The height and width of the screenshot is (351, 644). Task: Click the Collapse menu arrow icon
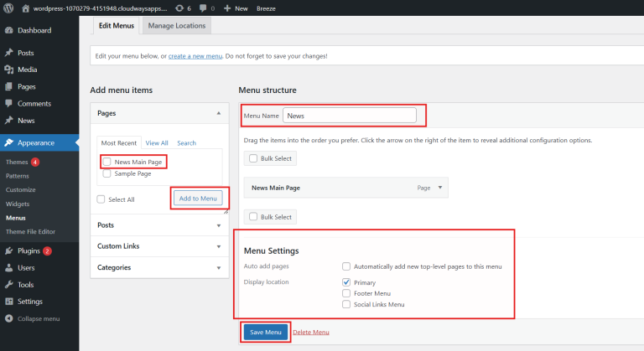click(x=9, y=318)
